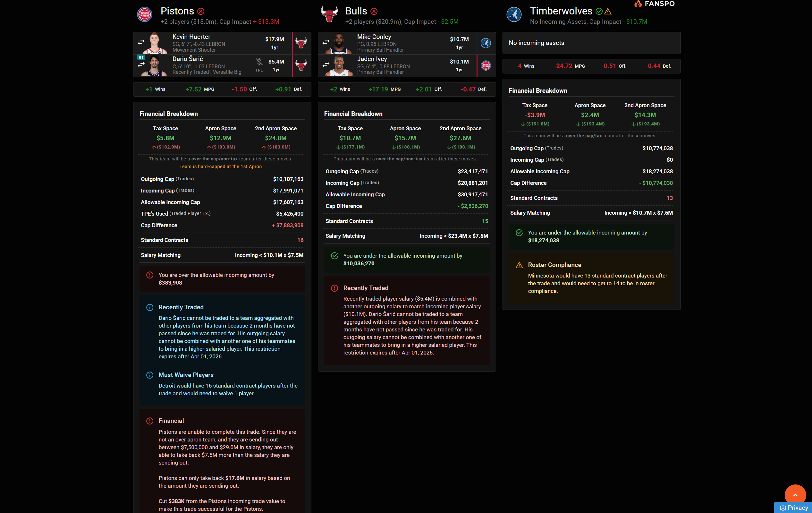Click swap arrows icon next to Dario Šarić
Viewport: 812px width, 513px height.
tap(141, 65)
